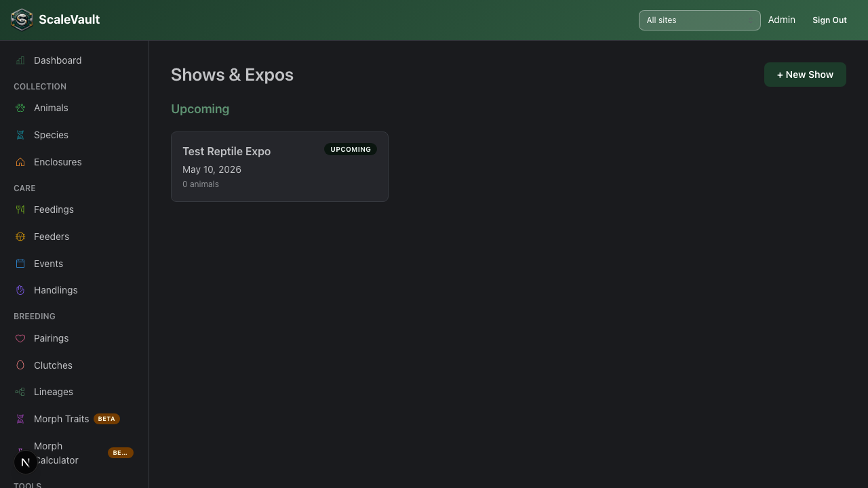Sign out of the account

point(829,20)
